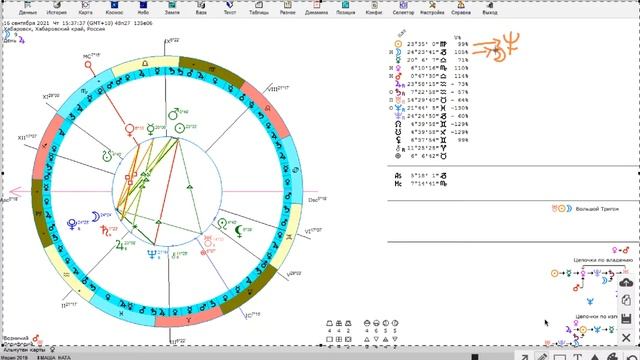Select the rectangle annotation tool

pos(559,356)
